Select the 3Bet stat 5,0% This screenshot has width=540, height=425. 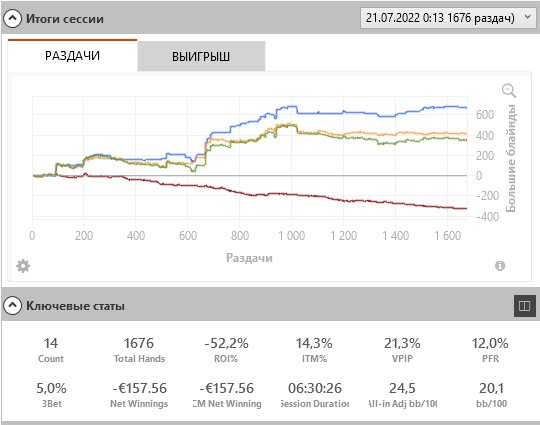click(x=51, y=395)
